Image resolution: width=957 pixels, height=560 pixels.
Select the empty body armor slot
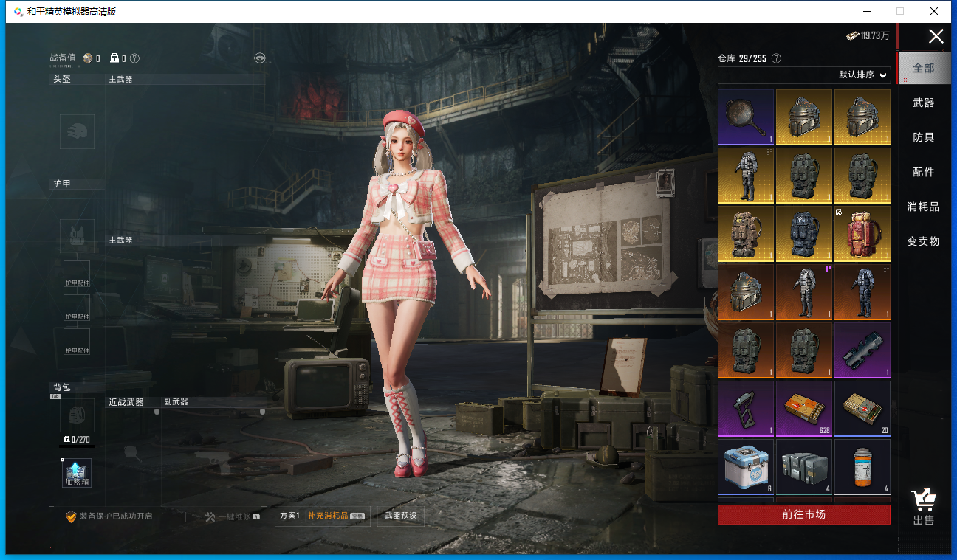tap(77, 236)
